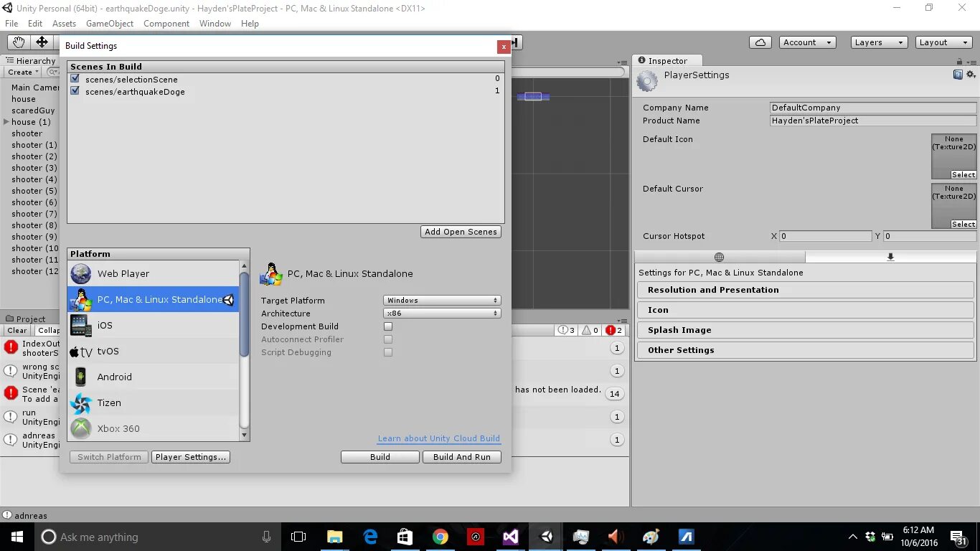Clear the Console messages
Image resolution: width=980 pixels, height=551 pixels.
click(17, 330)
